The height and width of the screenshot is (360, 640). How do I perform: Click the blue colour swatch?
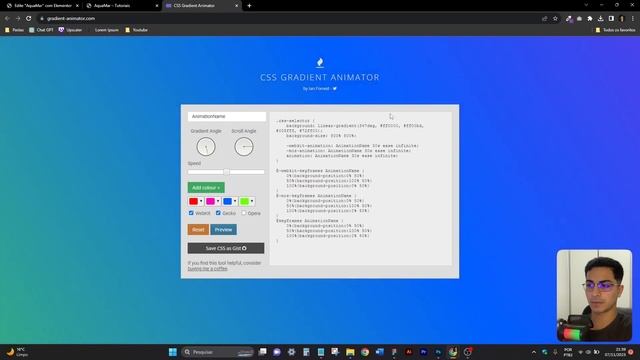click(x=227, y=201)
